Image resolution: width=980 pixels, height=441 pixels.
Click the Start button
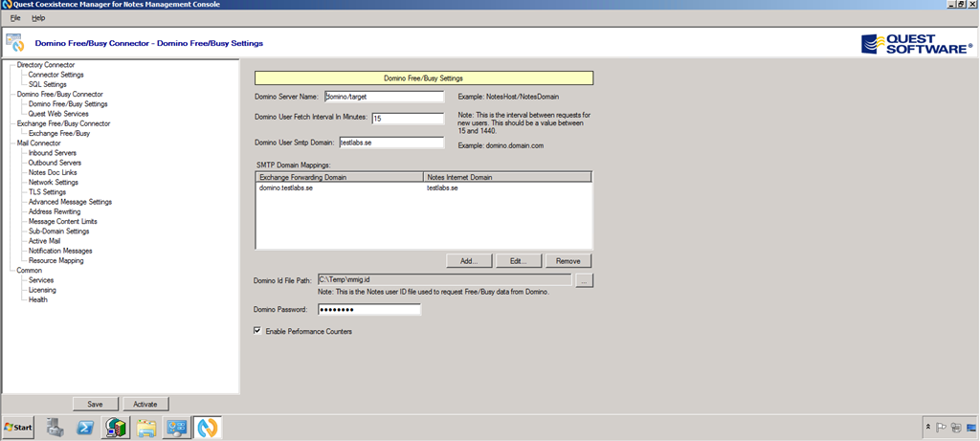click(18, 428)
